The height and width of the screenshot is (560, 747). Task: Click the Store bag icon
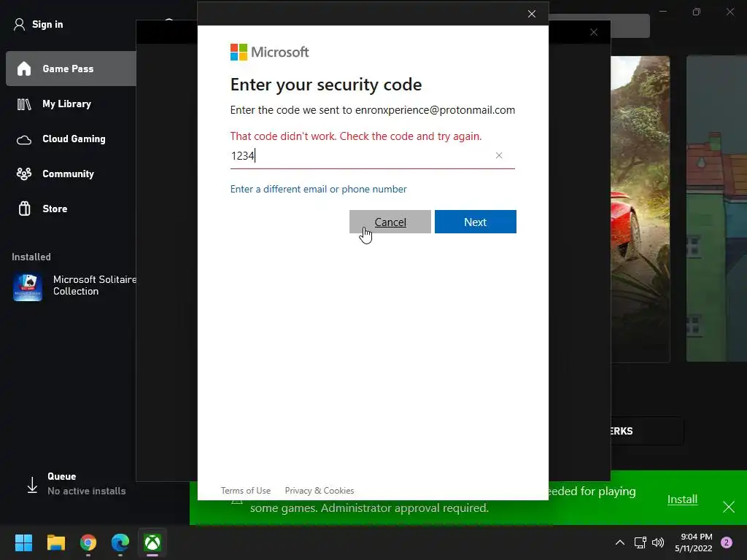(x=24, y=209)
